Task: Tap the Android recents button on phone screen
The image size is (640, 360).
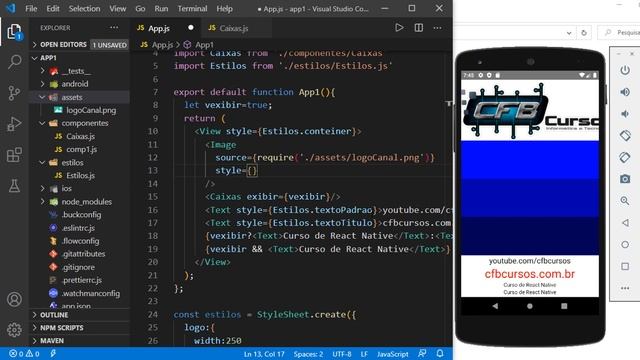Action: pyautogui.click(x=564, y=306)
